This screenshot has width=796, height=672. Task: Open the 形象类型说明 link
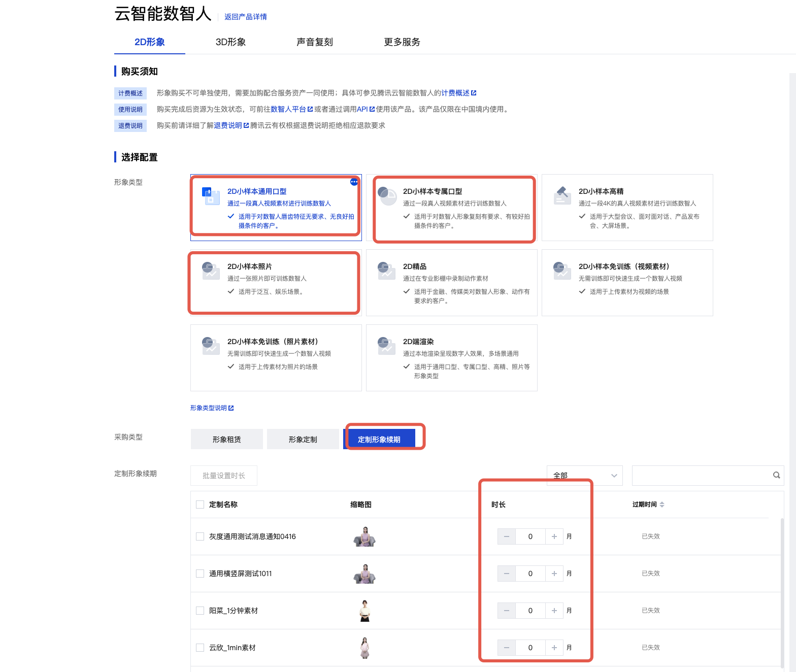pyautogui.click(x=212, y=408)
